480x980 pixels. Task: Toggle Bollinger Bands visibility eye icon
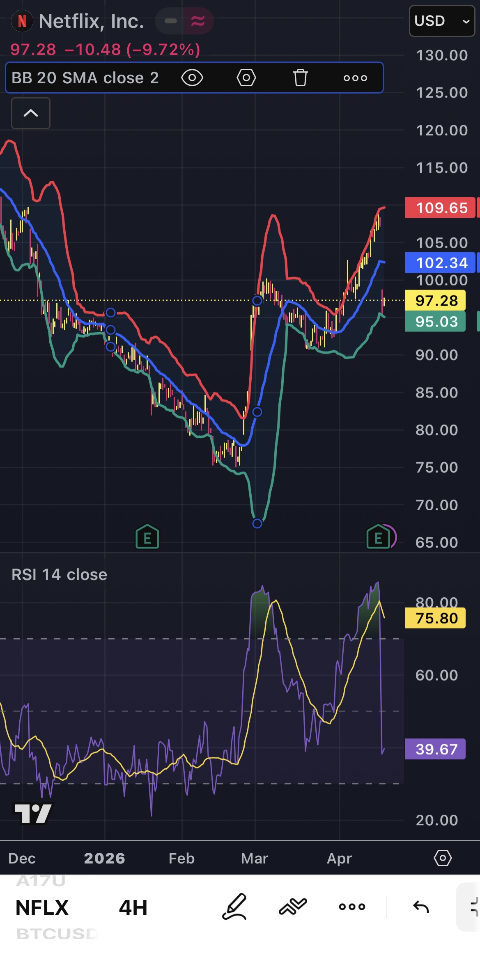coord(192,78)
